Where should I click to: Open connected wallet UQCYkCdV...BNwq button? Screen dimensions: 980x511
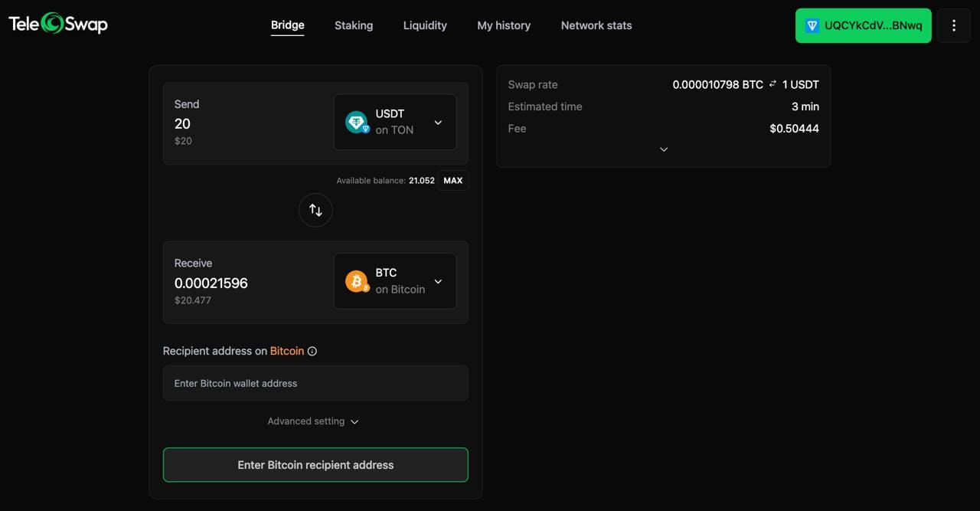[864, 26]
